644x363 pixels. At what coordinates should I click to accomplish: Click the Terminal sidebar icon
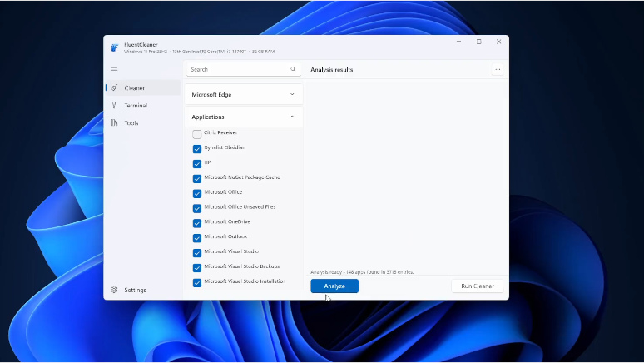tap(114, 105)
